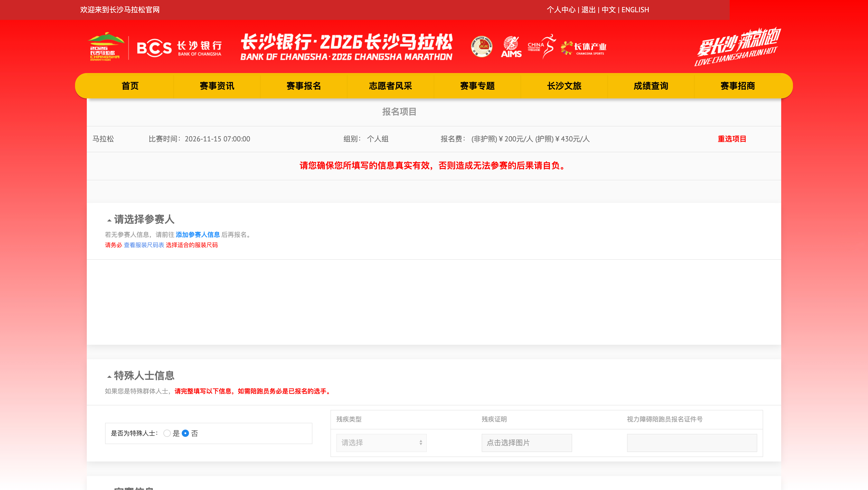Click the 残疾证明 column header

tap(494, 419)
